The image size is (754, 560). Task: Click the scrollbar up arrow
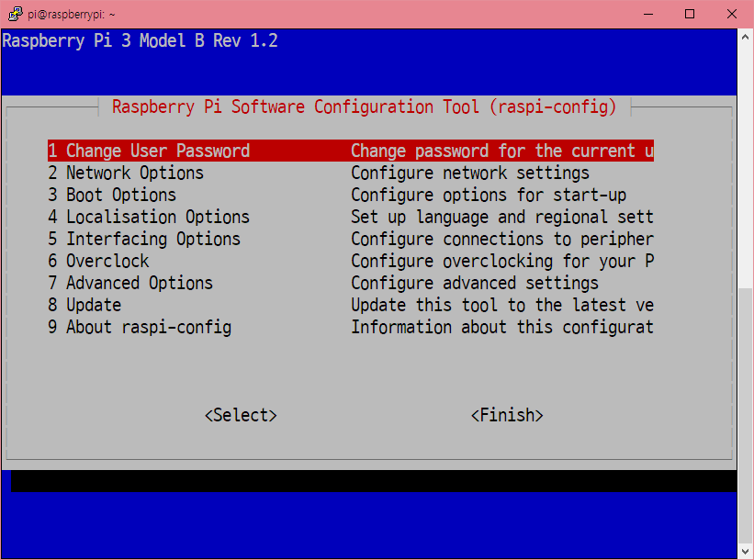745,37
